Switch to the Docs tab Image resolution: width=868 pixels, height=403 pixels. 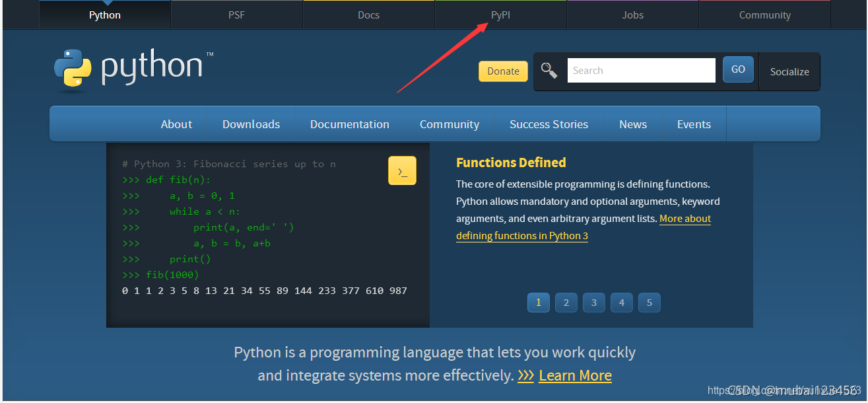click(368, 14)
